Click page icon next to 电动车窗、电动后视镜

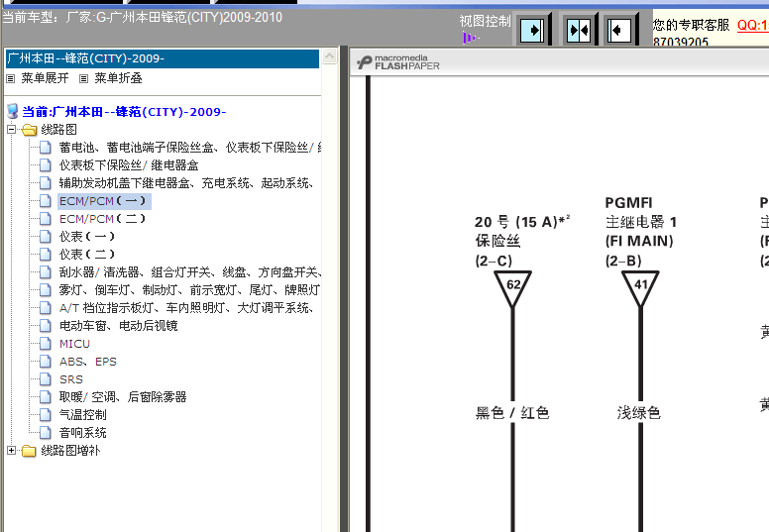click(46, 326)
